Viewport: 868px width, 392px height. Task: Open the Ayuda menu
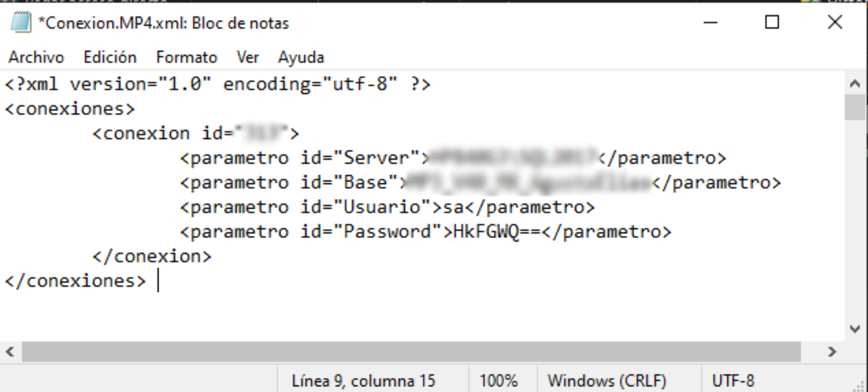301,57
